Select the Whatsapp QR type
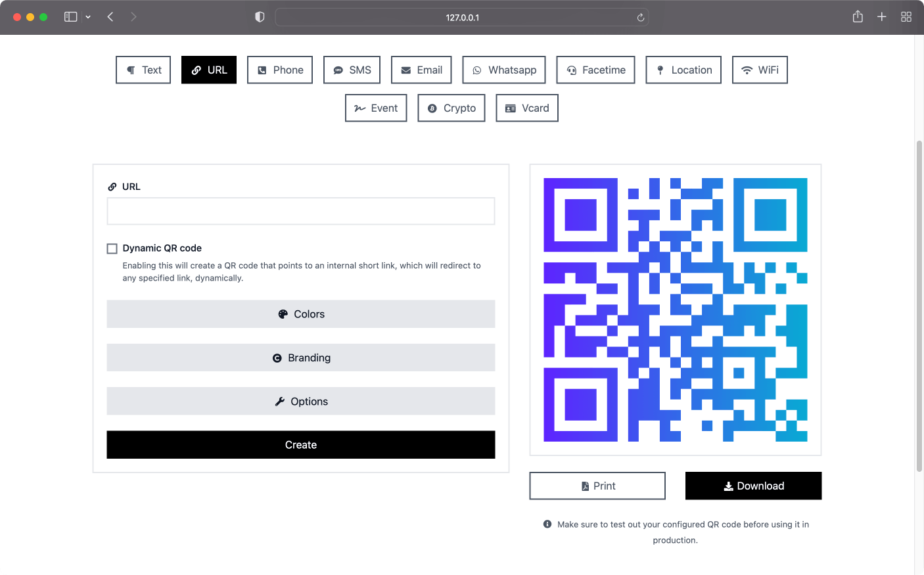This screenshot has width=924, height=575. [504, 70]
